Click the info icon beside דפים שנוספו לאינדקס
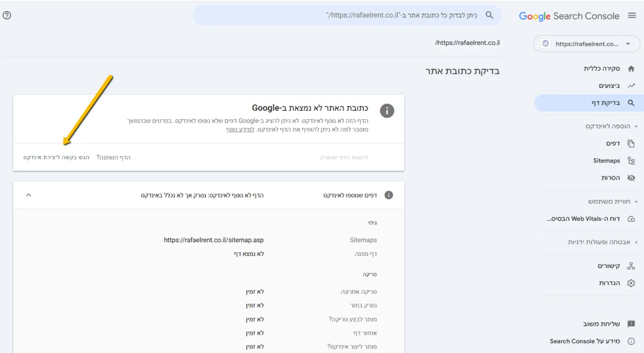Screen dimensions: 644x353 coord(389,195)
